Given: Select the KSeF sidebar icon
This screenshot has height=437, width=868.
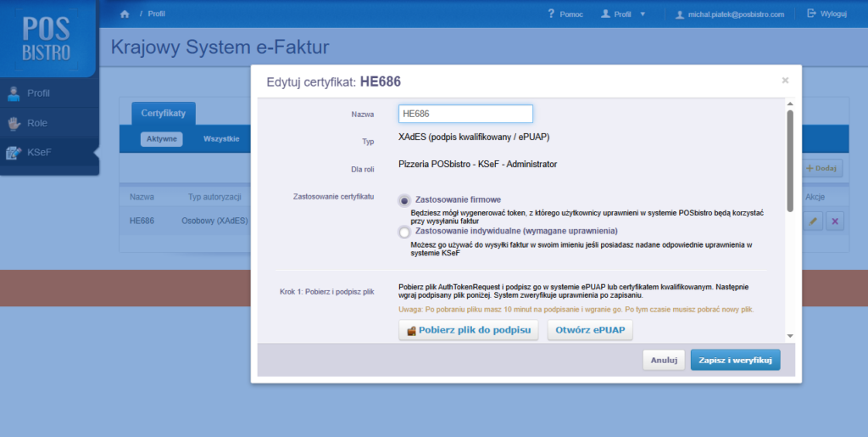Looking at the screenshot, I should point(14,152).
